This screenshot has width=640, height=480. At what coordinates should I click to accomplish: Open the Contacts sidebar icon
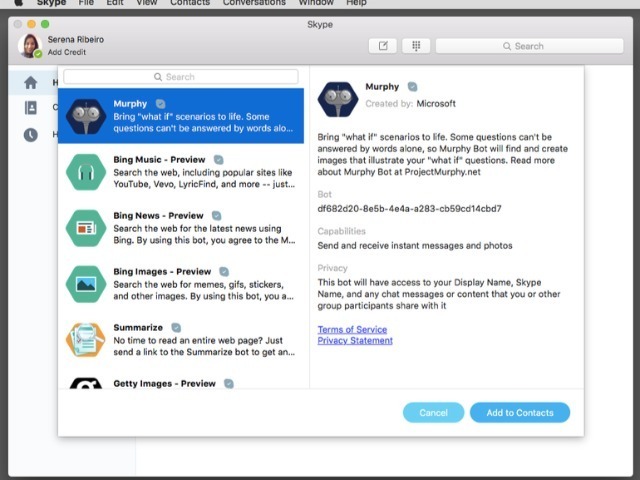(31, 108)
